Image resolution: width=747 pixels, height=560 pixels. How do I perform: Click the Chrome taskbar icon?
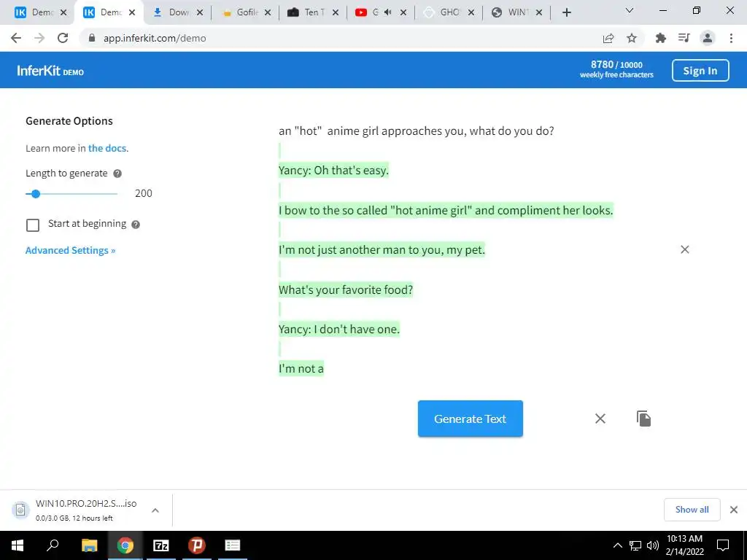click(125, 545)
